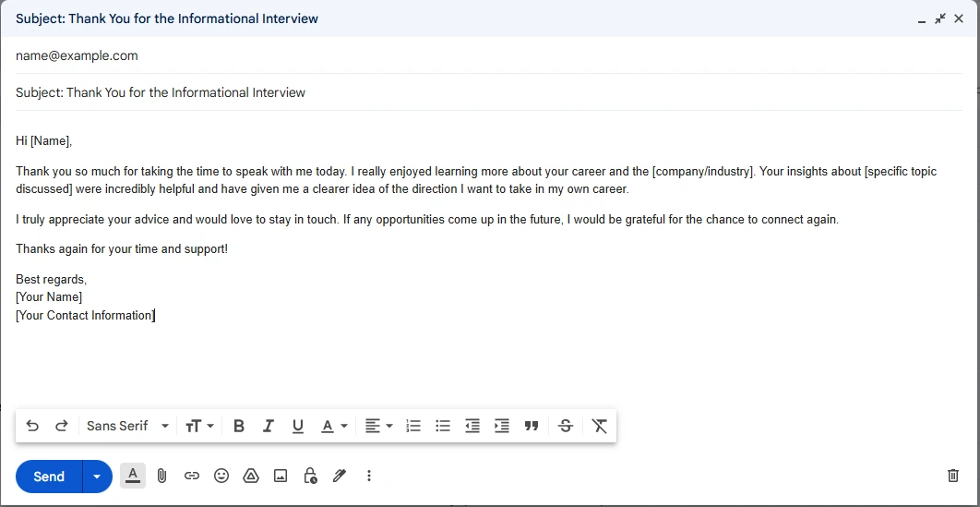
Task: Click the subject line field
Action: coord(489,92)
